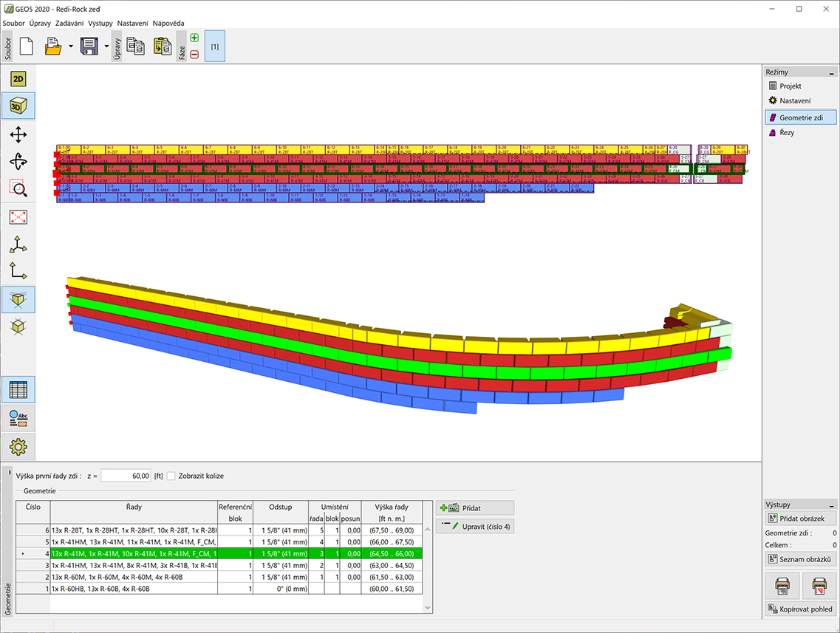Viewport: 840px width, 633px height.
Task: Click Kopírovat pohled button
Action: click(800, 609)
